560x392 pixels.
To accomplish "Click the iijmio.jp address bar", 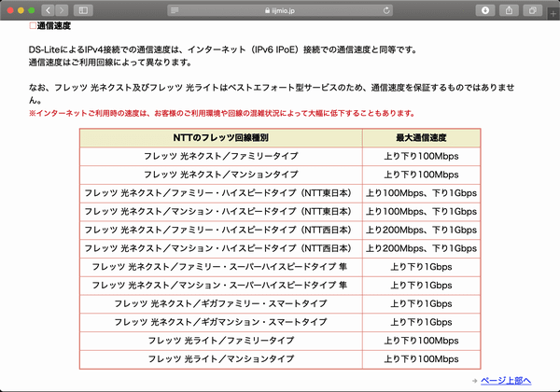I will [x=280, y=10].
